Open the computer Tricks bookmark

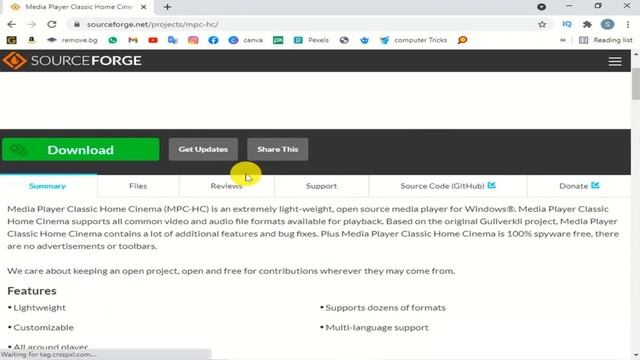pyautogui.click(x=413, y=40)
